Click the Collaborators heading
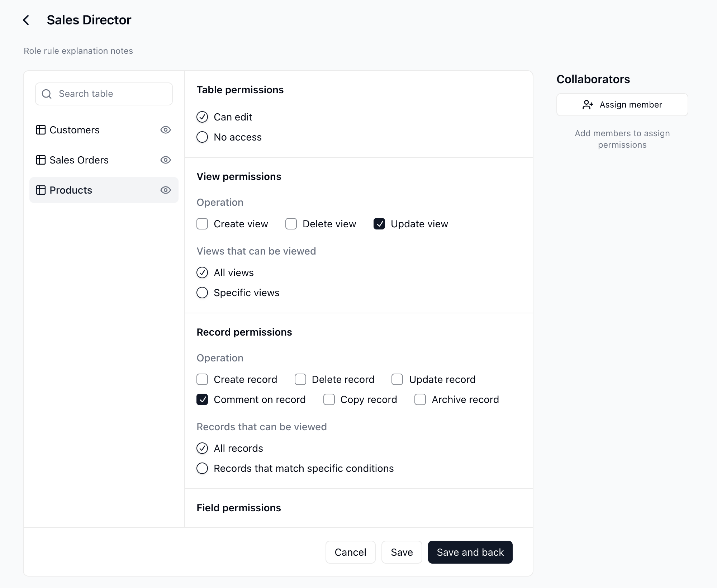This screenshot has width=717, height=588. click(x=593, y=79)
